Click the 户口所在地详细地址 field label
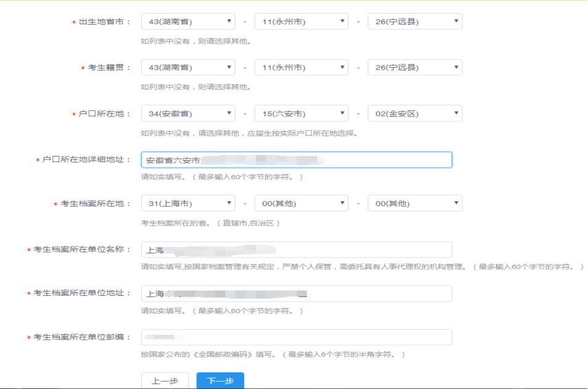 pos(86,160)
